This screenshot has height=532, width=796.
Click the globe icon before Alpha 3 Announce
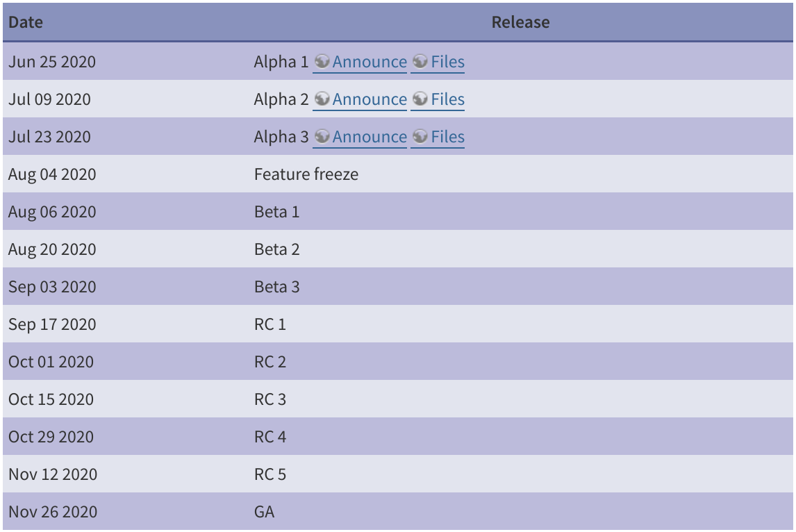(x=321, y=137)
